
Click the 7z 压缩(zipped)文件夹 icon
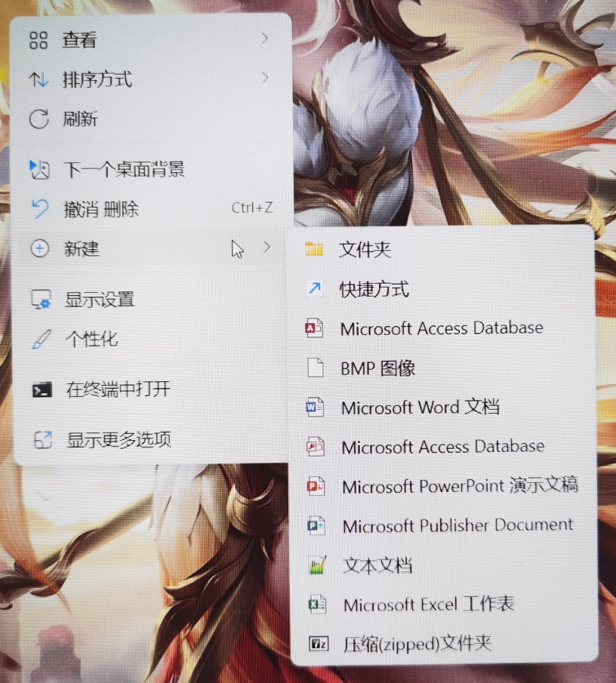coord(319,643)
